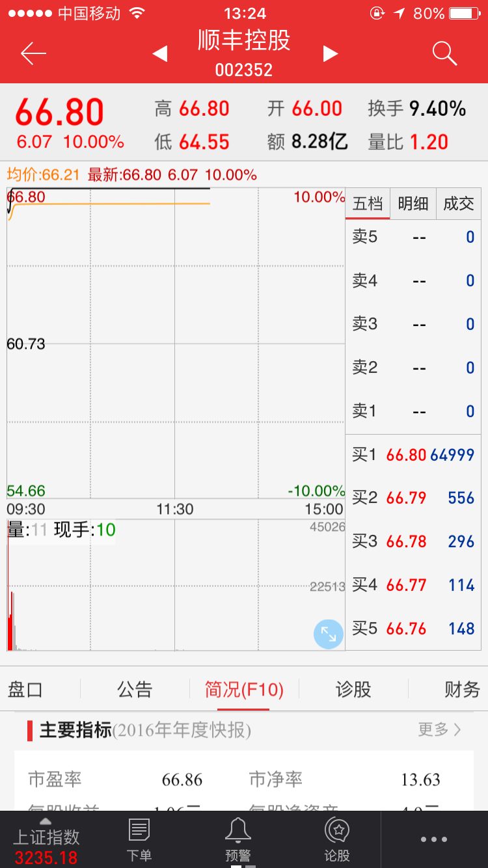
Task: Tap the 买4 66.77 row
Action: 413,585
